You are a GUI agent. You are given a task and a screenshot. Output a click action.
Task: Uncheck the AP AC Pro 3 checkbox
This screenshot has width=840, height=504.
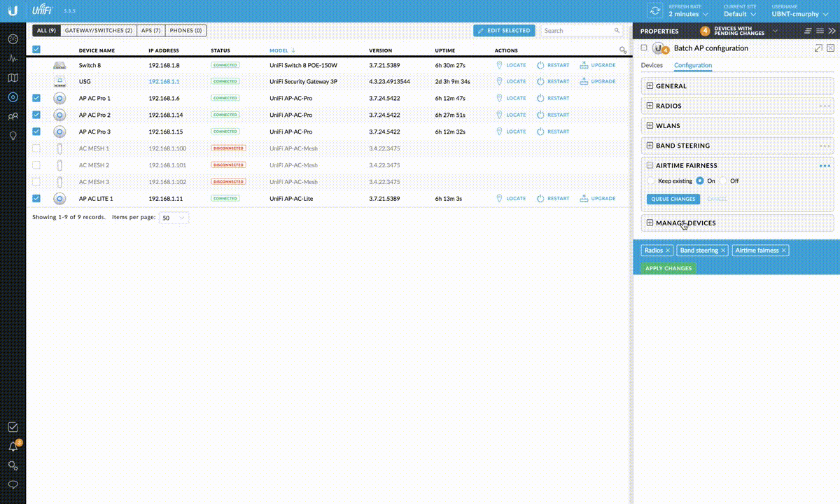click(x=36, y=132)
